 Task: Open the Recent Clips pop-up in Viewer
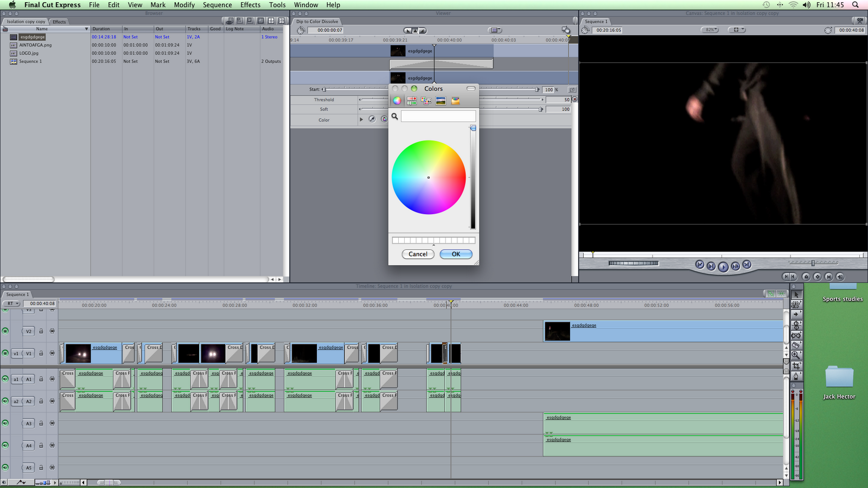pyautogui.click(x=495, y=30)
